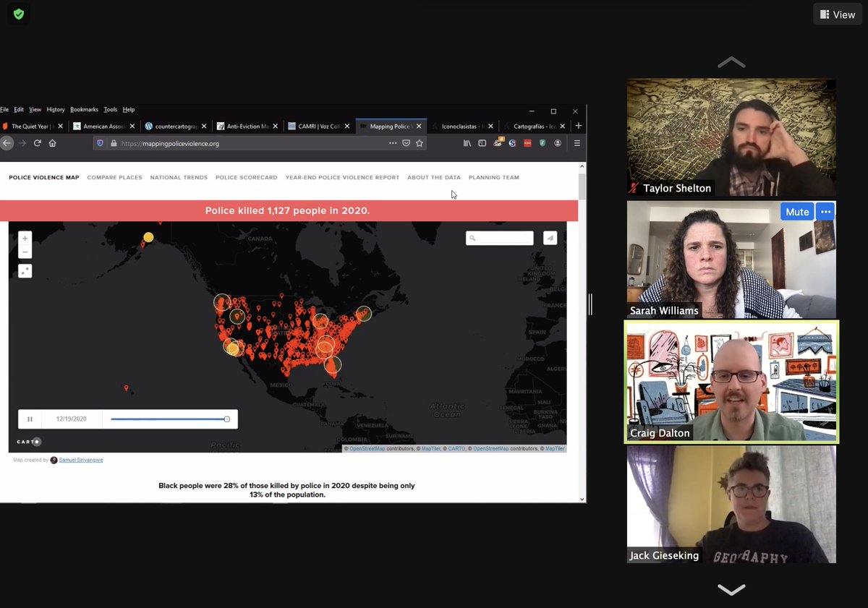Select Craig Dalton's video tile
Viewport: 868px width, 608px height.
click(x=731, y=382)
